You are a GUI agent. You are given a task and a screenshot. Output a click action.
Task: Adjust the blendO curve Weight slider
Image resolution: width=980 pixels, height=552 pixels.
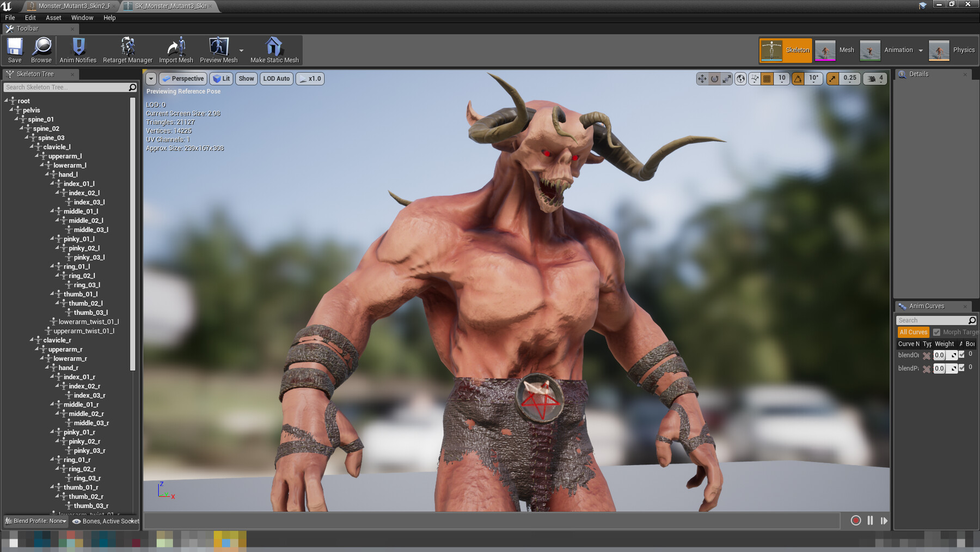[x=939, y=355]
